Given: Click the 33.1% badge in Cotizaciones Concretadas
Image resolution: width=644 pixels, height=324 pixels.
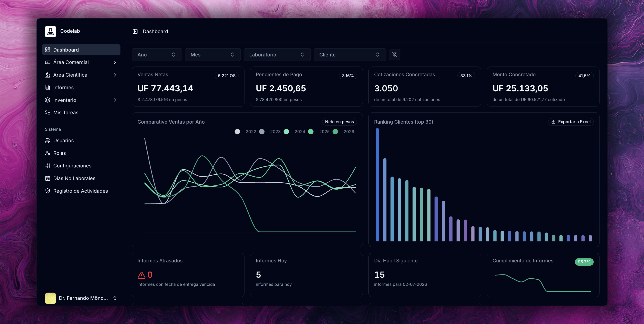Looking at the screenshot, I should tap(466, 76).
